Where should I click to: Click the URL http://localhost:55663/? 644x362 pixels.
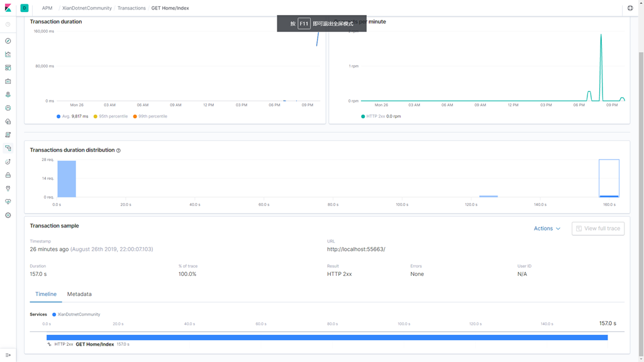(356, 249)
